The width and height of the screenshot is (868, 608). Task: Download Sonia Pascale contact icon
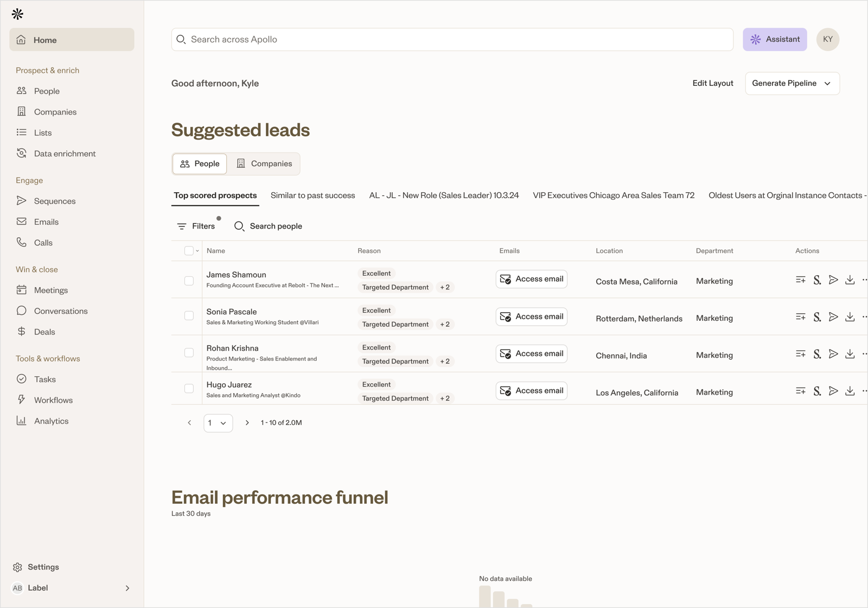[850, 316]
